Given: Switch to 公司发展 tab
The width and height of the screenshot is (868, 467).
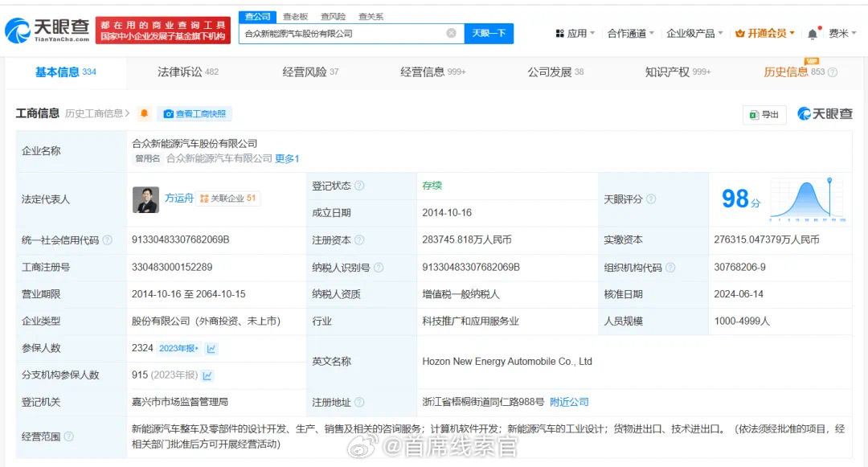Looking at the screenshot, I should (x=556, y=72).
